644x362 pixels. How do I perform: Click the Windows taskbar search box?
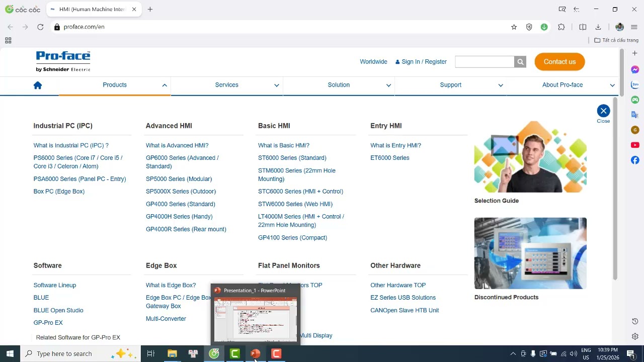tap(80, 353)
